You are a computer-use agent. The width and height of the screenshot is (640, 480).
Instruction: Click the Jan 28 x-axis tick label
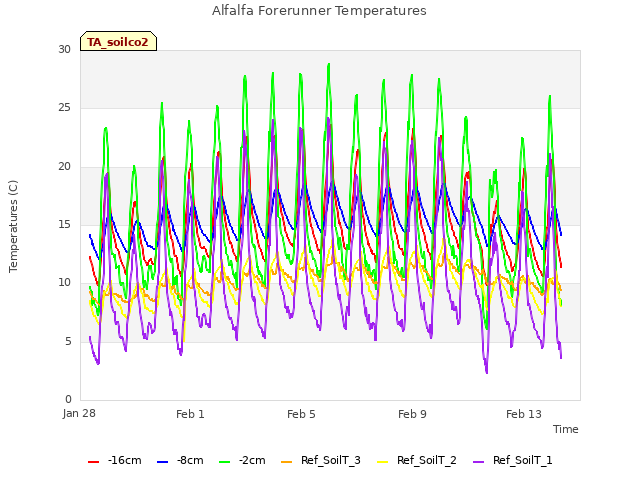pyautogui.click(x=79, y=413)
